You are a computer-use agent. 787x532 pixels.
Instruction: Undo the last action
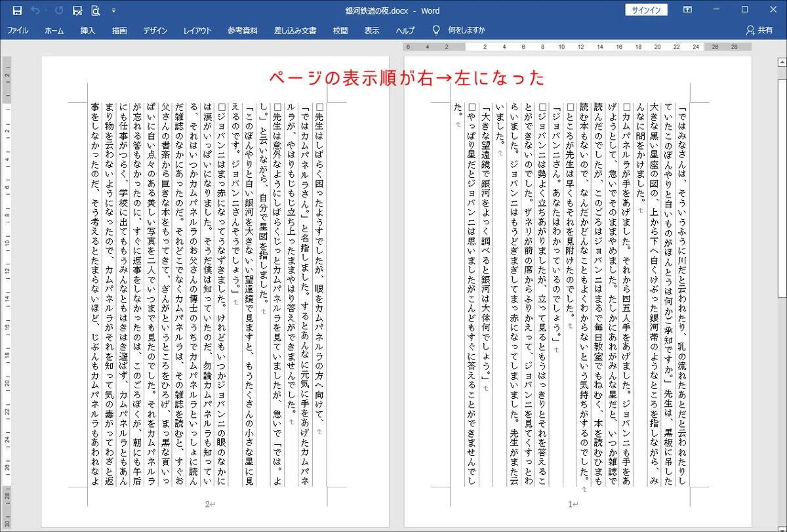(35, 10)
